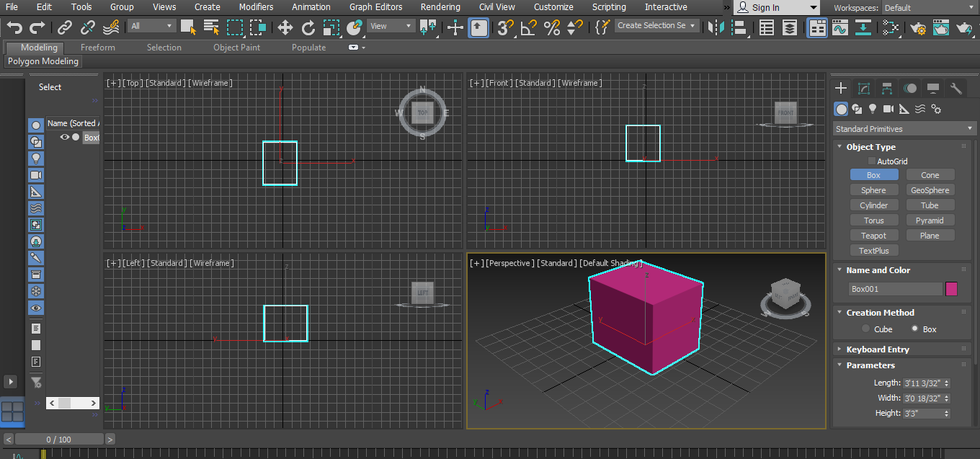The width and height of the screenshot is (980, 459).
Task: Toggle Display Cameras filter in Scene Explorer
Action: coord(36,175)
